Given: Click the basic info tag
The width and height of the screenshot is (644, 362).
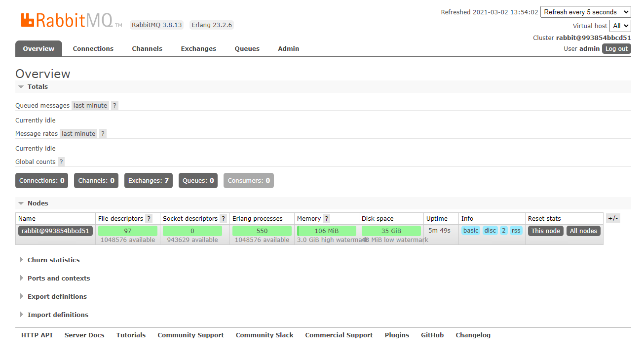Looking at the screenshot, I should 471,230.
